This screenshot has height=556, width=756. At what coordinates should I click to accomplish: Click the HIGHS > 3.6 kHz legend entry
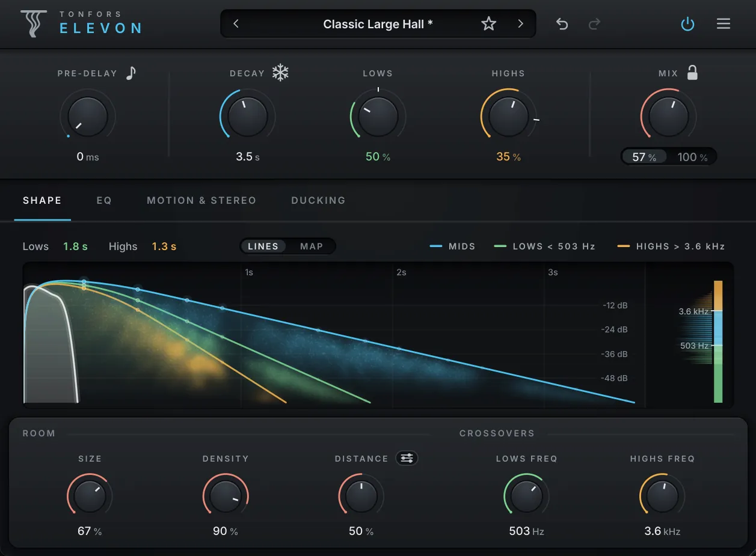pos(671,246)
